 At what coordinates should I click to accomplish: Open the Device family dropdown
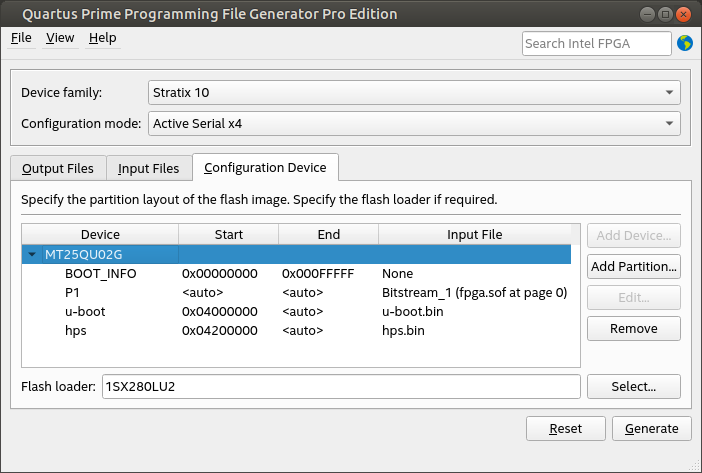click(414, 93)
